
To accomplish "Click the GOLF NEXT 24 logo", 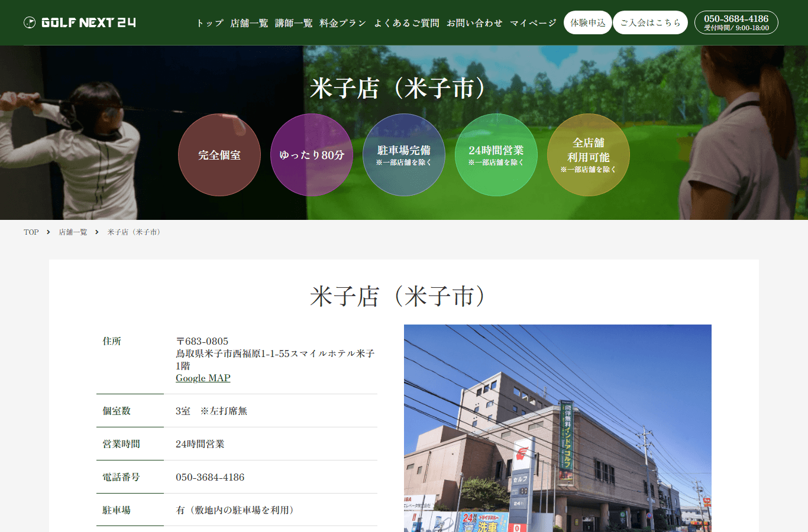I will [80, 22].
